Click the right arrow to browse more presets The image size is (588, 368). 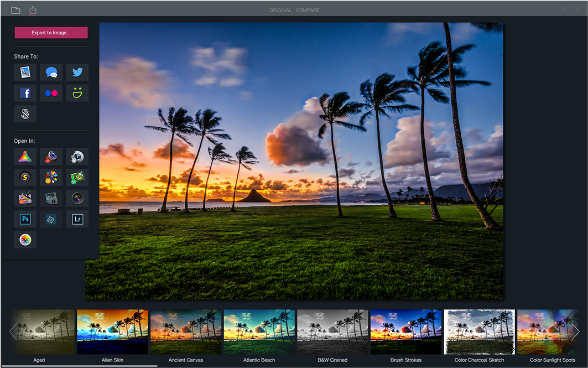click(x=576, y=331)
